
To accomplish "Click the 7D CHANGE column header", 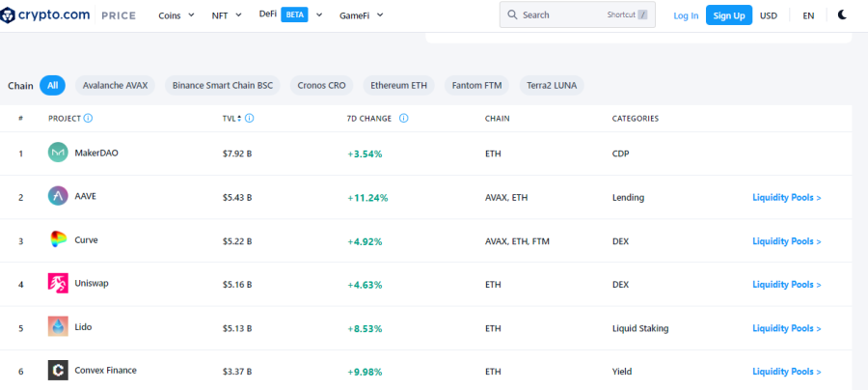I will tap(369, 118).
